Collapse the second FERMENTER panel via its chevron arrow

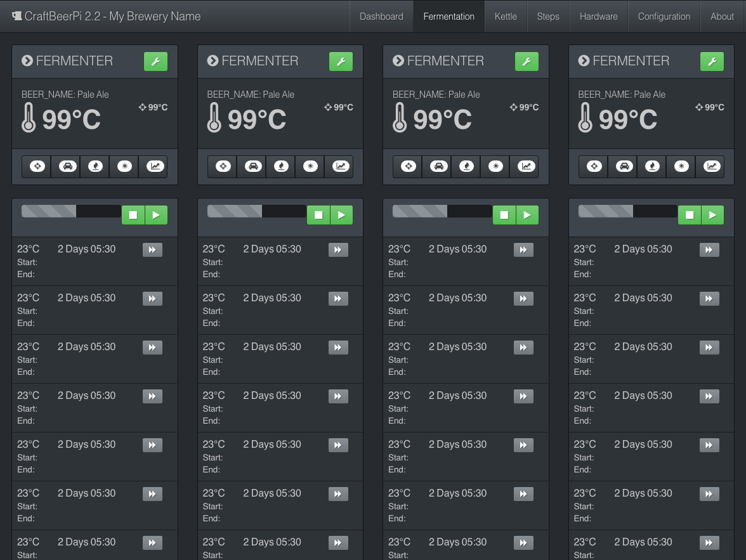point(213,61)
